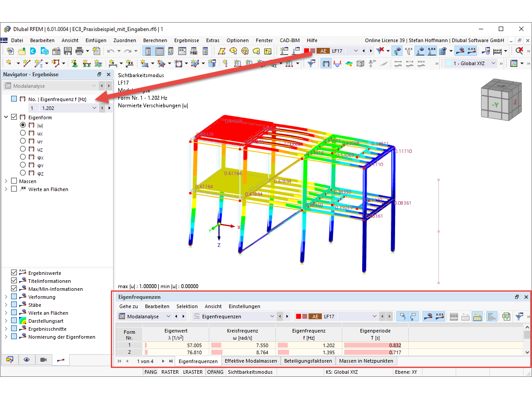The height and width of the screenshot is (399, 532).
Task: Click the Darstellungsart tree item
Action: 45,321
